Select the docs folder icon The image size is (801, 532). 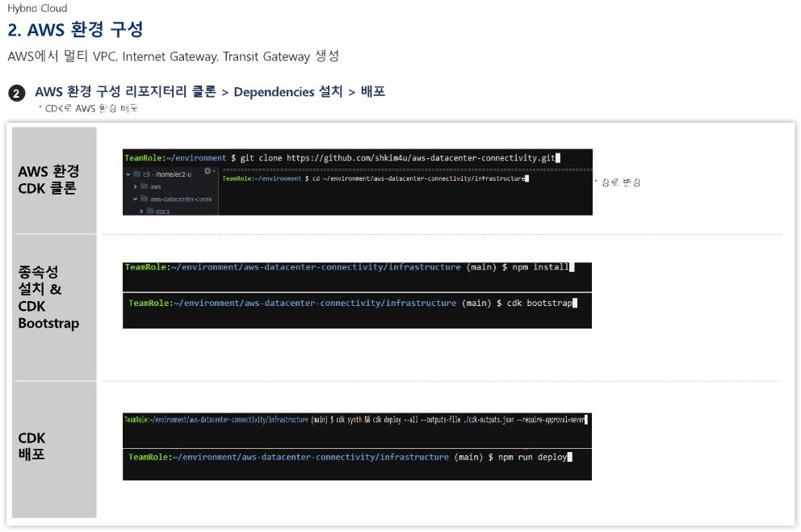(x=150, y=211)
